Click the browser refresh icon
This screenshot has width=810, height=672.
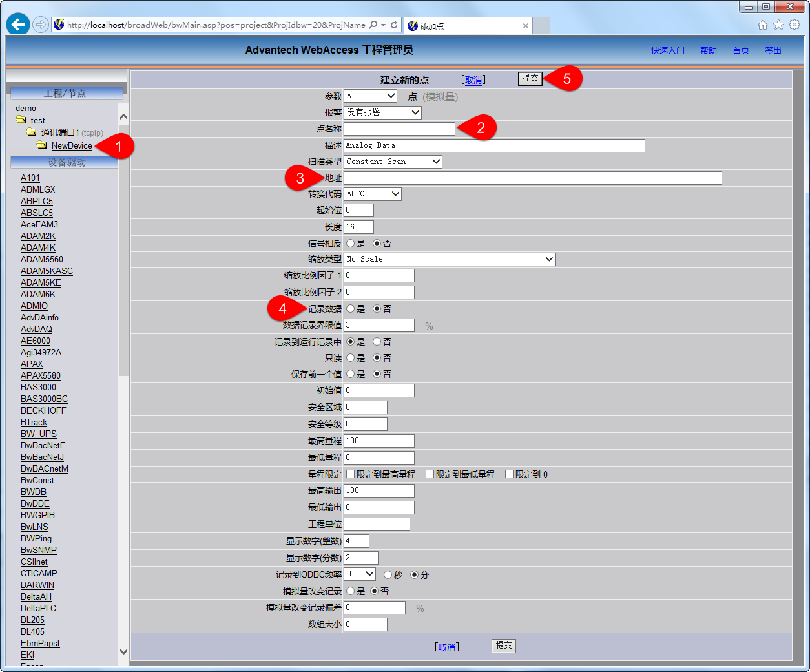[x=394, y=25]
